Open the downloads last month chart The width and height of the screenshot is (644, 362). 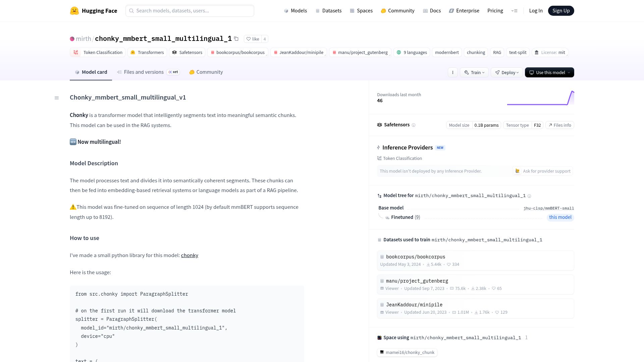pyautogui.click(x=540, y=98)
